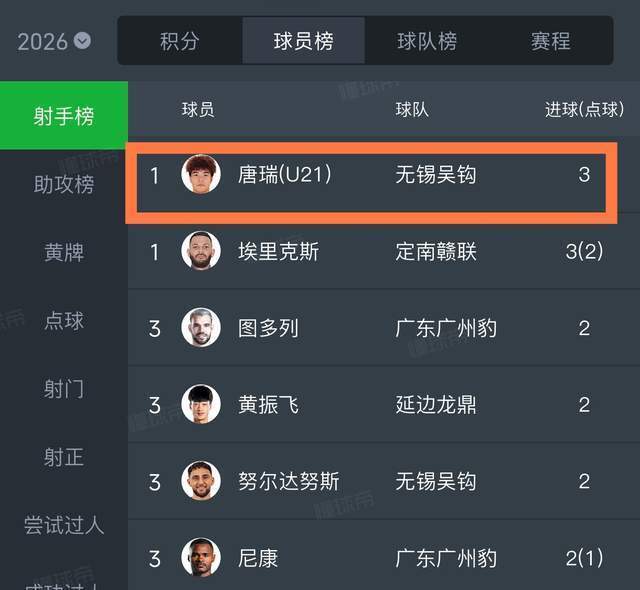The height and width of the screenshot is (590, 640).
Task: Open the 球队榜 tab
Action: pos(427,41)
